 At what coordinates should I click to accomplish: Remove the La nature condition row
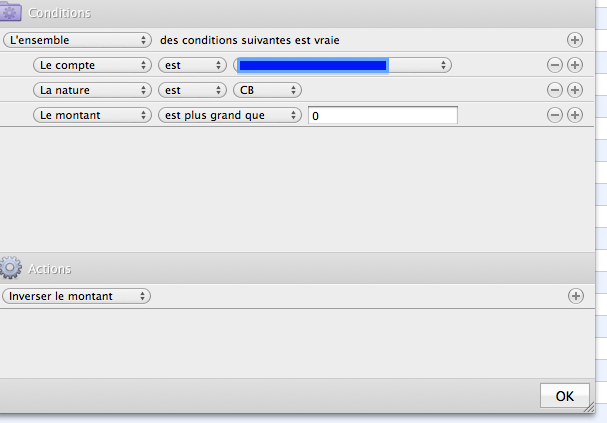(x=555, y=90)
